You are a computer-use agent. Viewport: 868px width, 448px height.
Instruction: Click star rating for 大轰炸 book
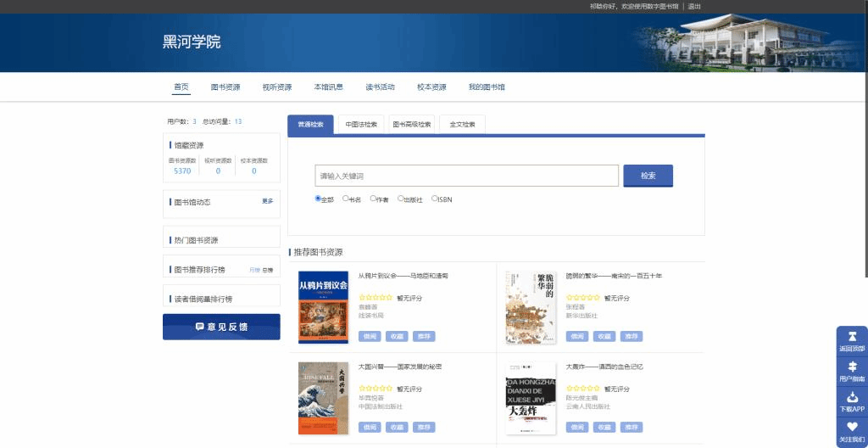(x=583, y=389)
